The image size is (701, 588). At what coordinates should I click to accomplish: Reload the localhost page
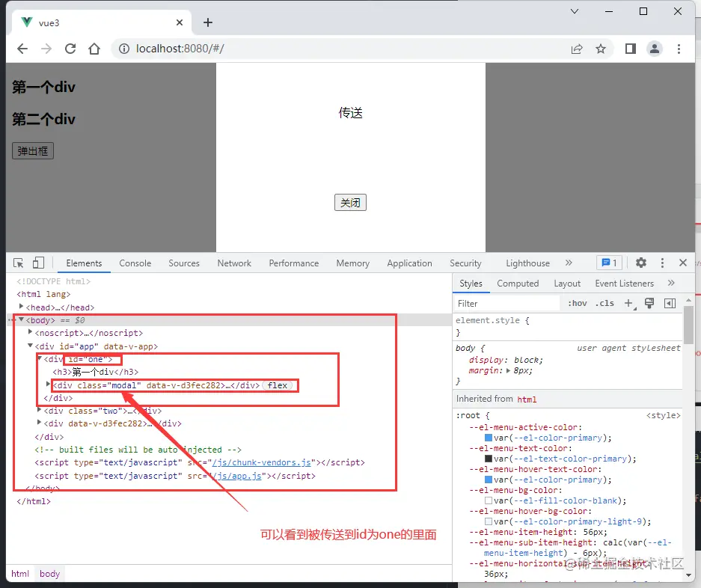tap(70, 49)
